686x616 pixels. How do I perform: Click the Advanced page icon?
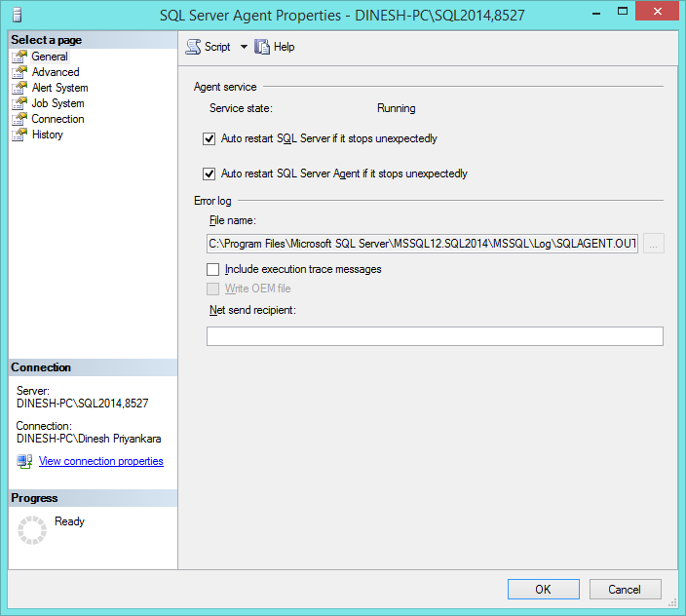(x=19, y=72)
